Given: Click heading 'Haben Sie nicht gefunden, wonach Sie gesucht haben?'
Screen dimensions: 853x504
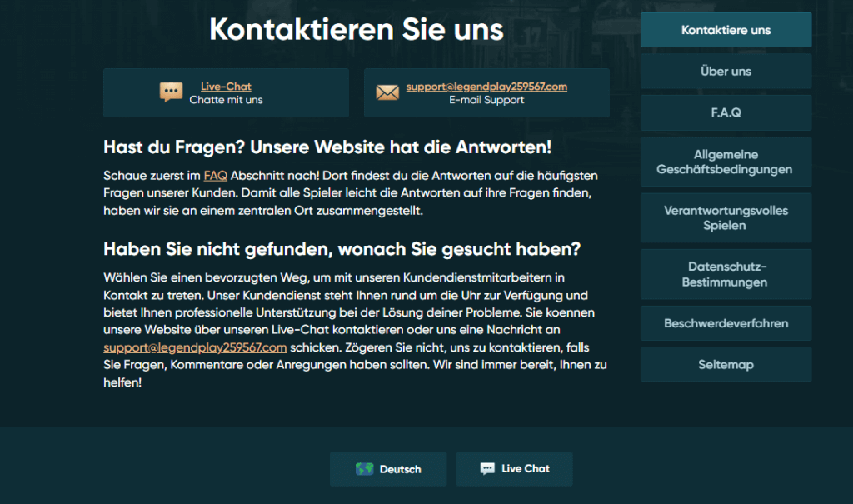Looking at the screenshot, I should (x=342, y=249).
